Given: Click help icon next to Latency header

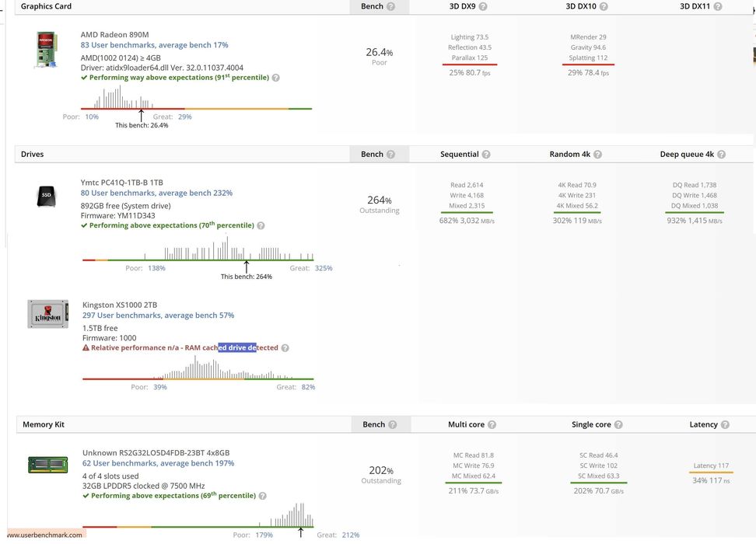Looking at the screenshot, I should (x=725, y=425).
